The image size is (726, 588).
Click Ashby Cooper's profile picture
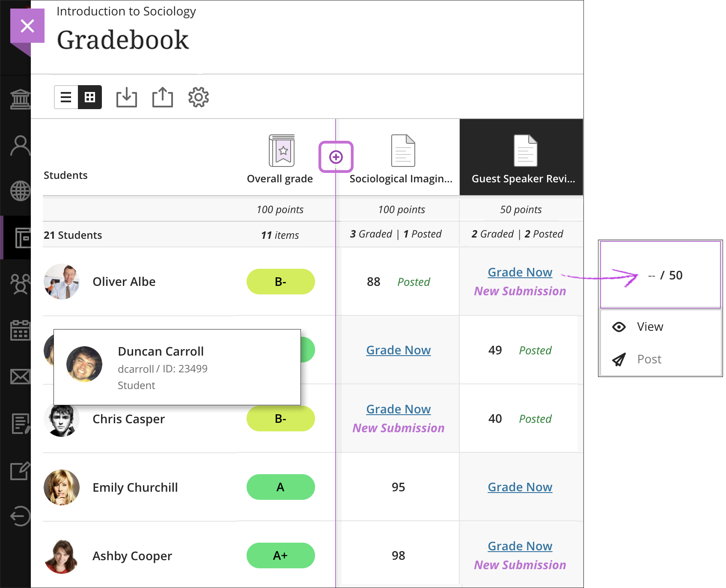[62, 556]
